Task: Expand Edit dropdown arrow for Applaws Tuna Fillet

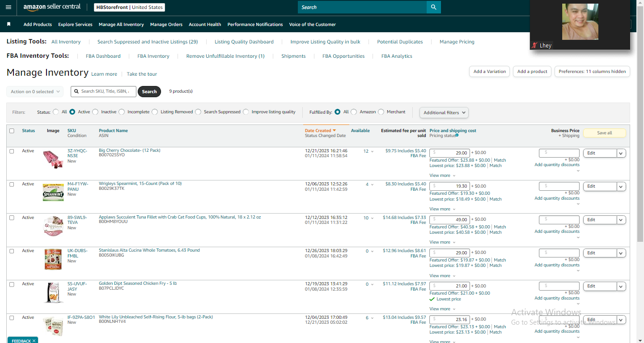Action: [621, 220]
